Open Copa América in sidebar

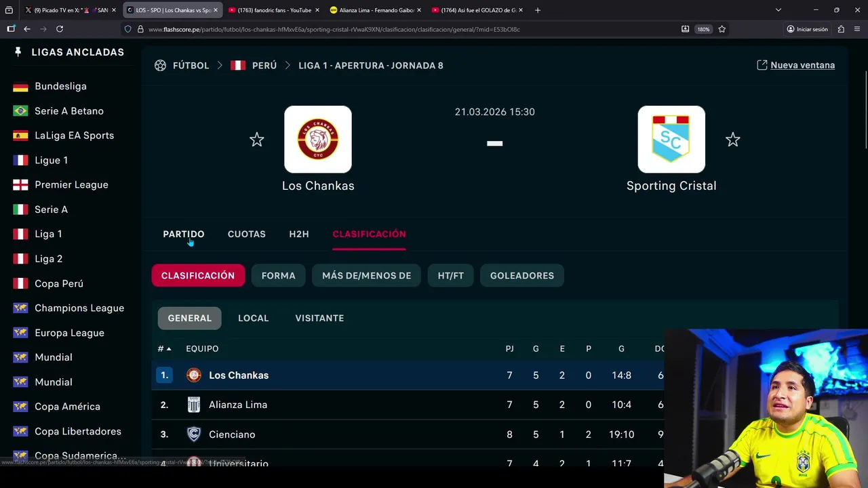tap(67, 407)
